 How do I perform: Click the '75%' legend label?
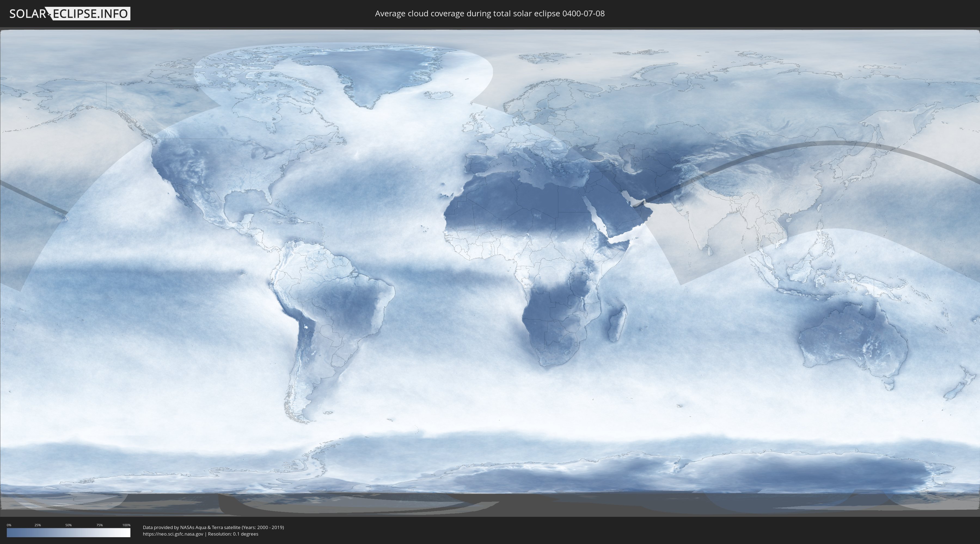99,525
